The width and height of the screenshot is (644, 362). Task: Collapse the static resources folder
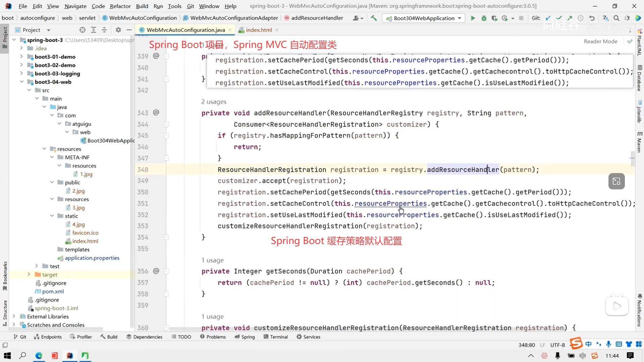52,216
